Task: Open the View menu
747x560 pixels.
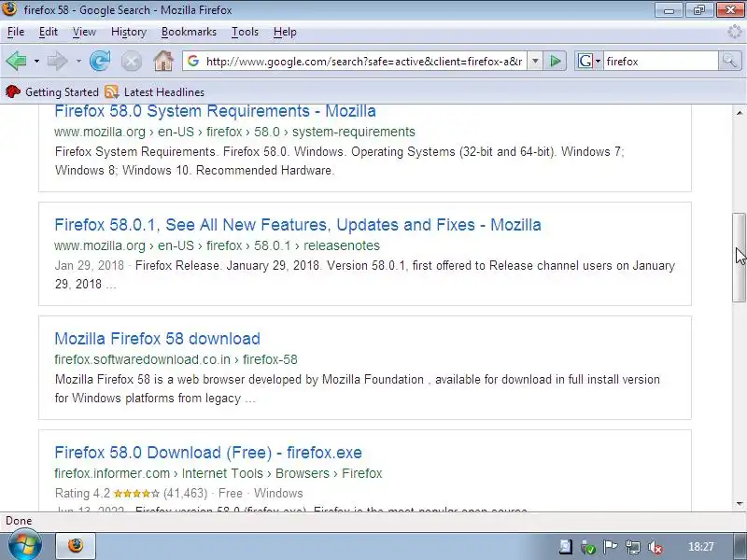Action: (x=84, y=32)
